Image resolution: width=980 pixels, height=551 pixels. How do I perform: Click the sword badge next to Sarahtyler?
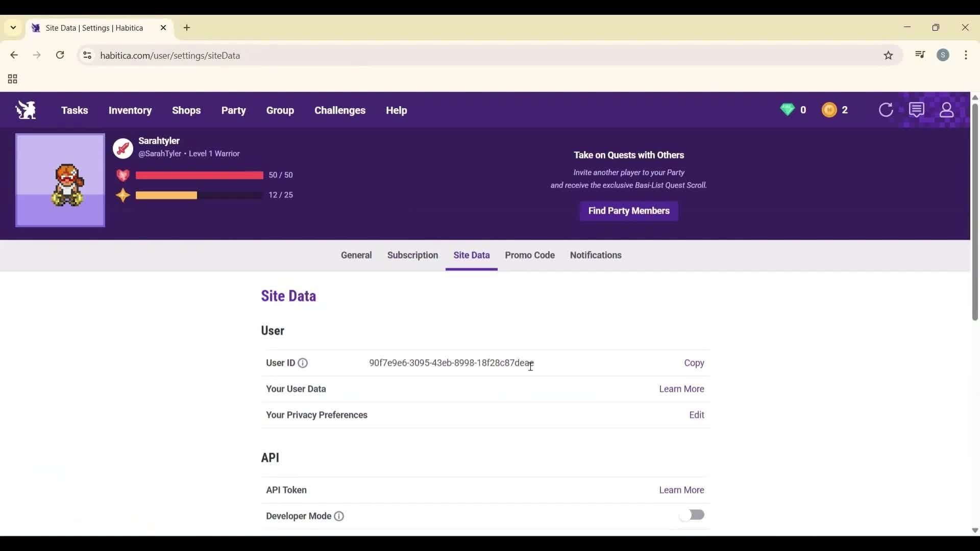pyautogui.click(x=122, y=148)
